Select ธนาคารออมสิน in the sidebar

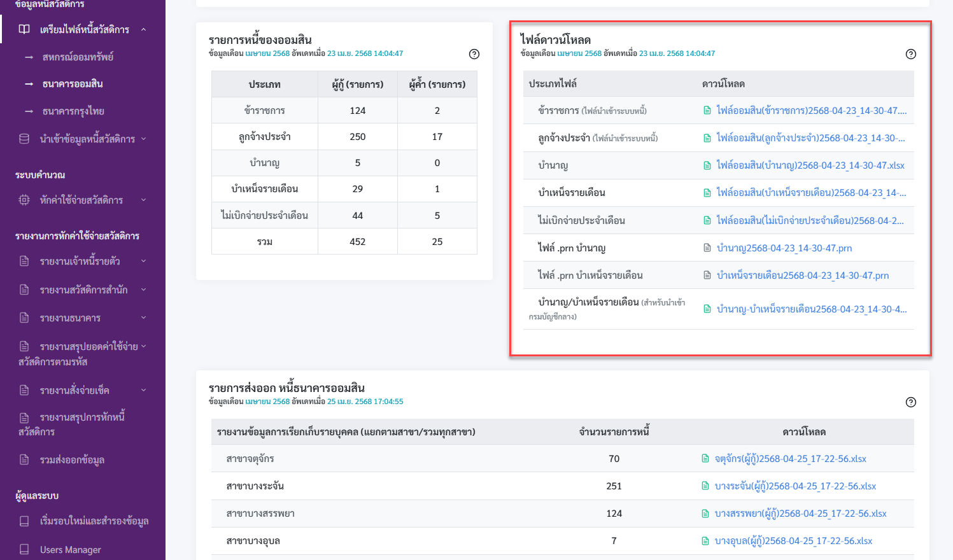pos(73,83)
